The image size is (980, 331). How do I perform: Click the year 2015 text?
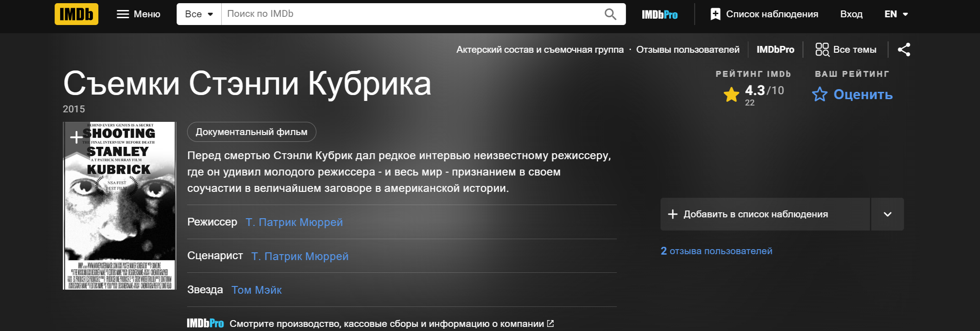74,109
